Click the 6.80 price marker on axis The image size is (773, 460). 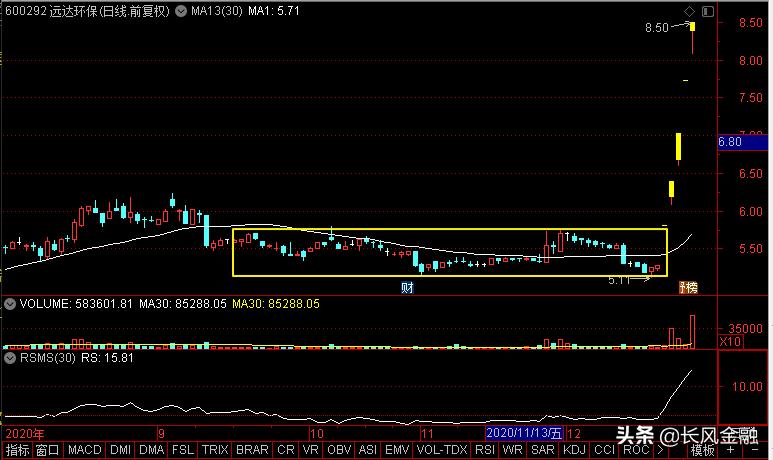730,143
